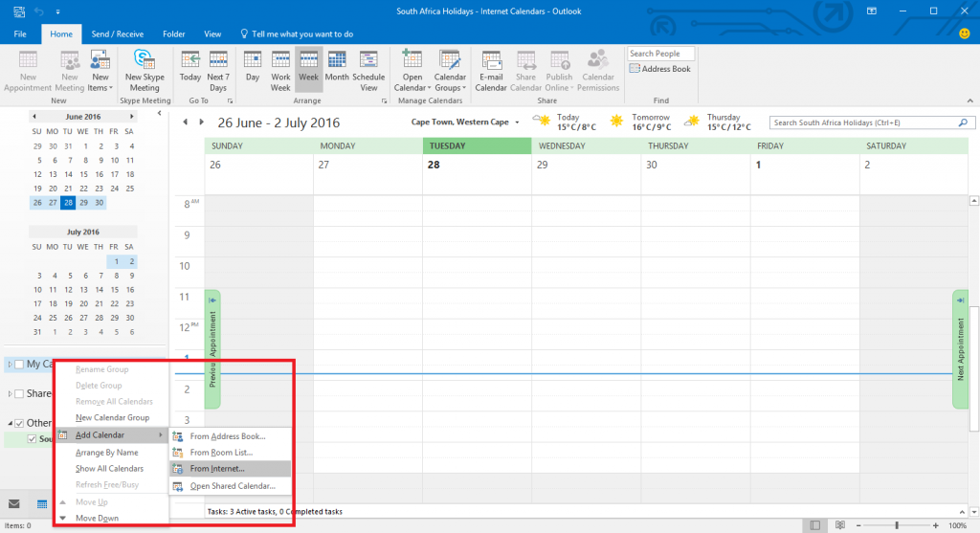This screenshot has height=533, width=980.
Task: Go to previous month in mini calendar
Action: coord(34,116)
